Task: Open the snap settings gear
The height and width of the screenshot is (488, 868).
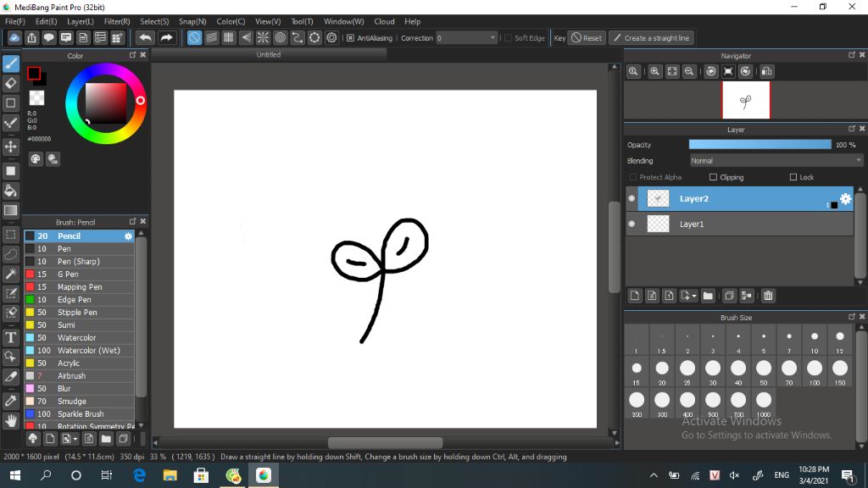Action: click(x=331, y=37)
